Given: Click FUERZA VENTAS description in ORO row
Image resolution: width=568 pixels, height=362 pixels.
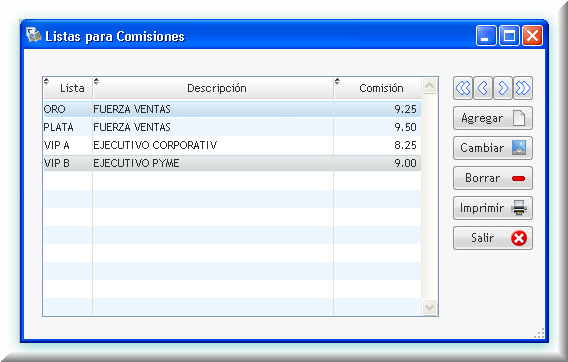Looking at the screenshot, I should pos(132,109).
